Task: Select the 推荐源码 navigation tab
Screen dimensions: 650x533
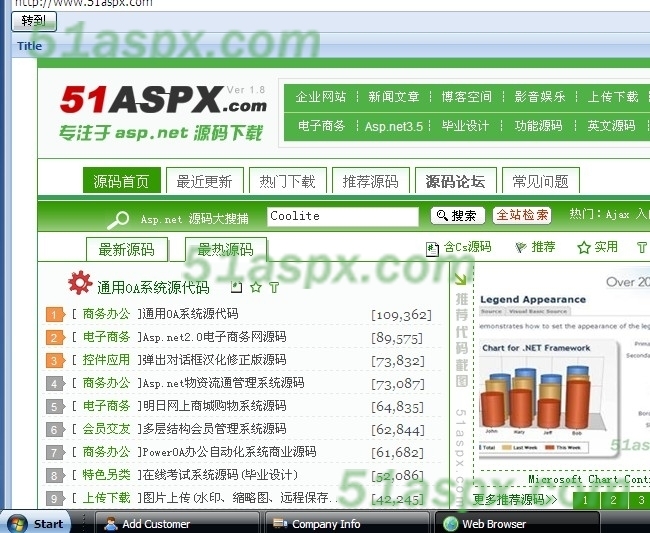Action: 371,181
